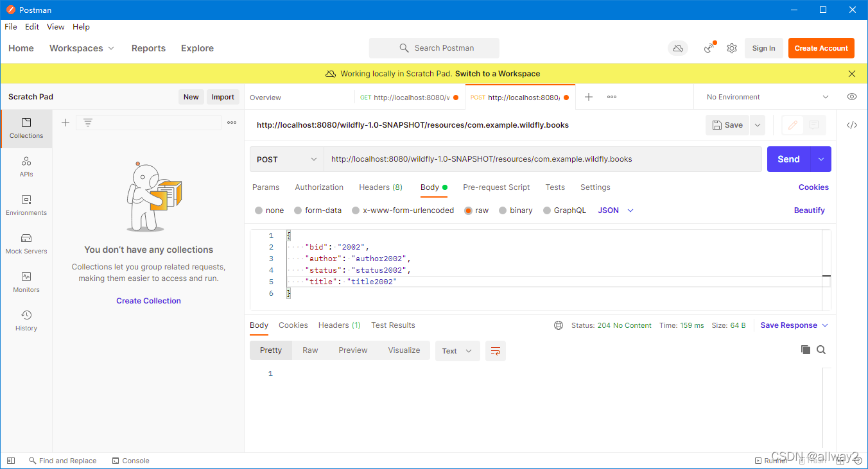This screenshot has width=868, height=469.
Task: Open the JSON format dropdown
Action: point(616,210)
